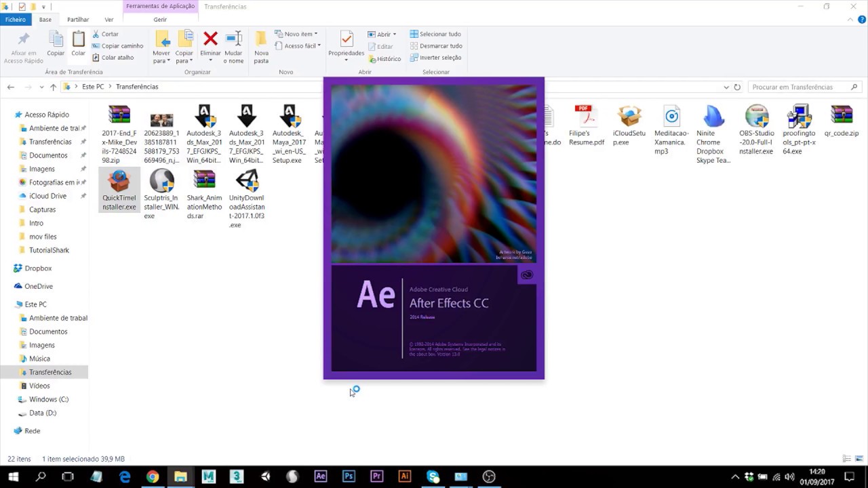This screenshot has width=868, height=488.
Task: Select the 20623889 image thumbnail file
Action: click(x=161, y=134)
